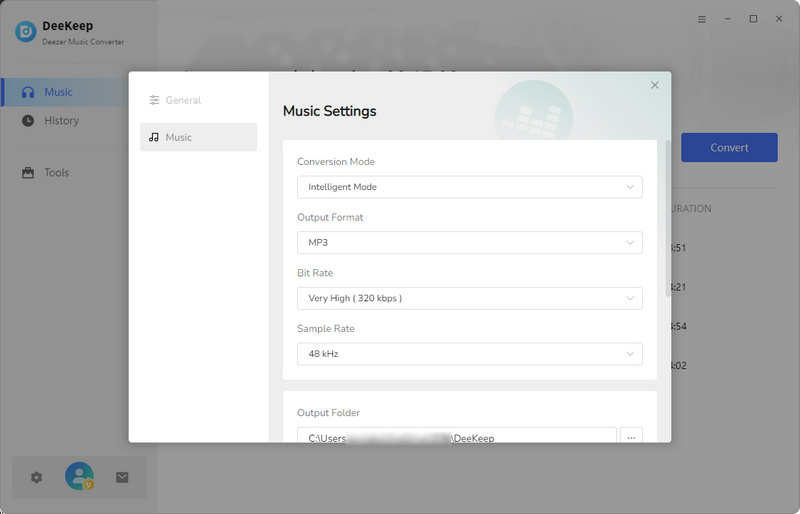Viewport: 800px width, 514px height.
Task: Click the DeeKeep logo icon
Action: click(x=26, y=31)
